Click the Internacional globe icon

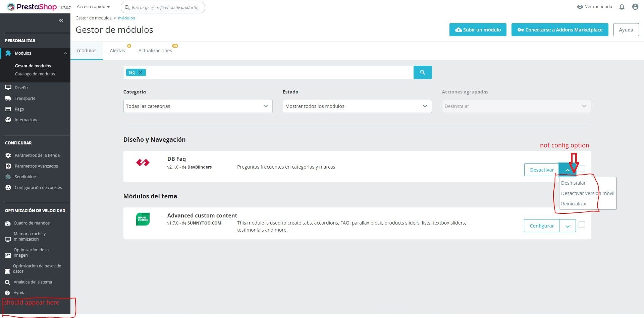(x=8, y=120)
